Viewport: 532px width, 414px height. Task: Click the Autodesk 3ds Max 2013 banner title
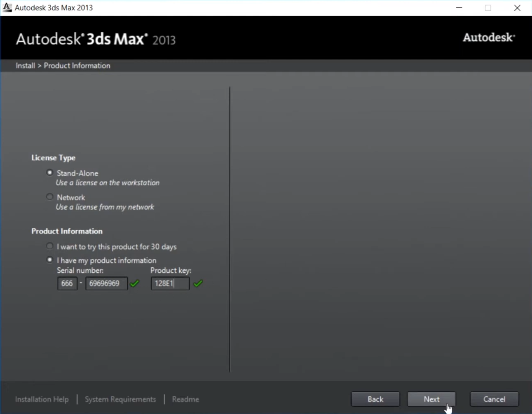96,40
